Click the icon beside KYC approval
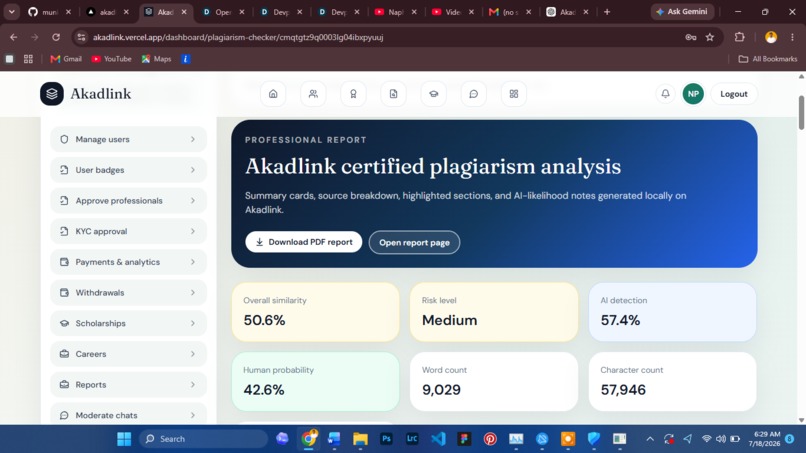Image resolution: width=806 pixels, height=453 pixels. (64, 231)
